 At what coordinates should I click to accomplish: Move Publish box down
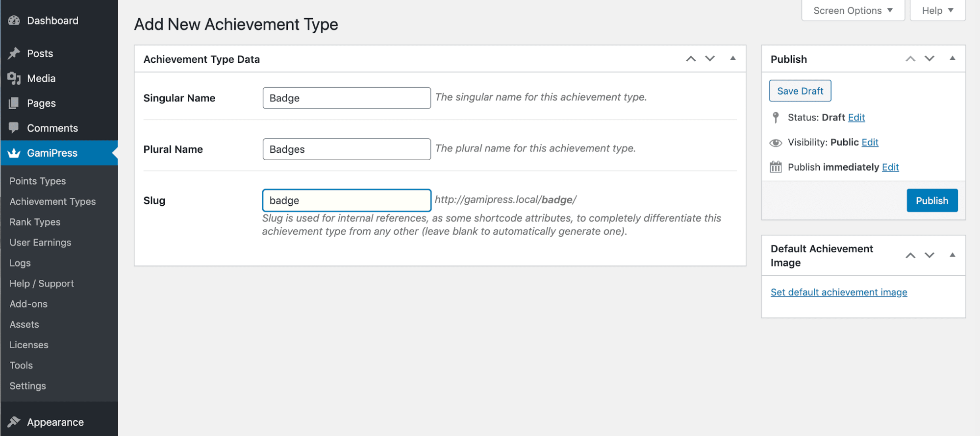pos(930,59)
